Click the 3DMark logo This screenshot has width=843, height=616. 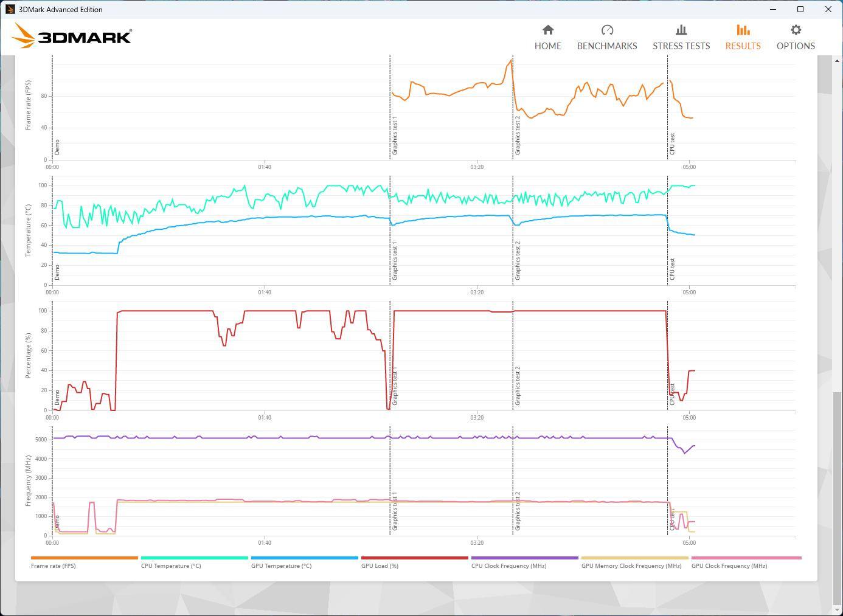pyautogui.click(x=72, y=36)
